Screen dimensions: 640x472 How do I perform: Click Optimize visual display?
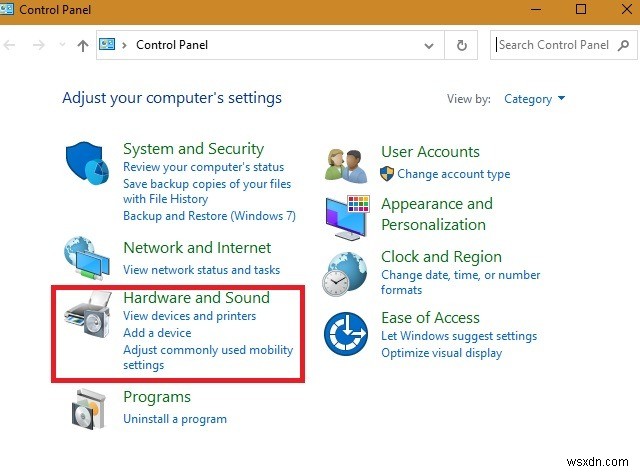(441, 353)
